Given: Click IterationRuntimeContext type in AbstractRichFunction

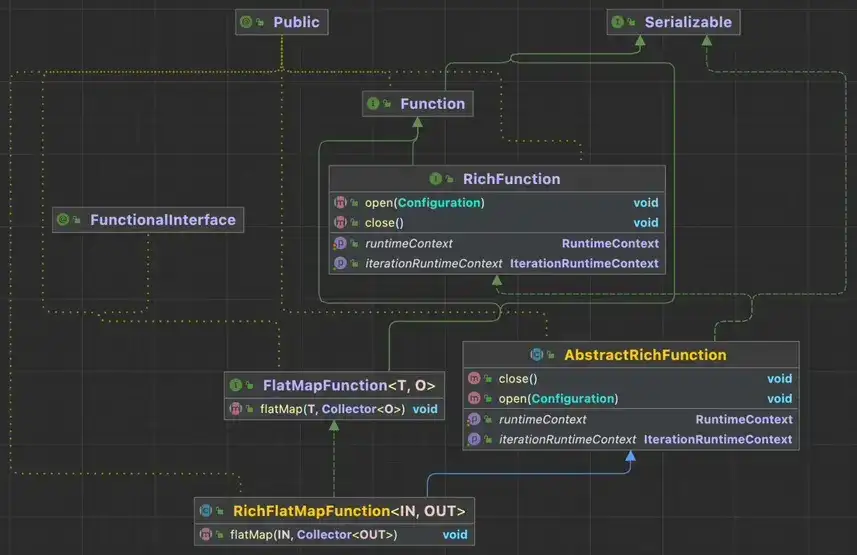Looking at the screenshot, I should click(x=718, y=440).
